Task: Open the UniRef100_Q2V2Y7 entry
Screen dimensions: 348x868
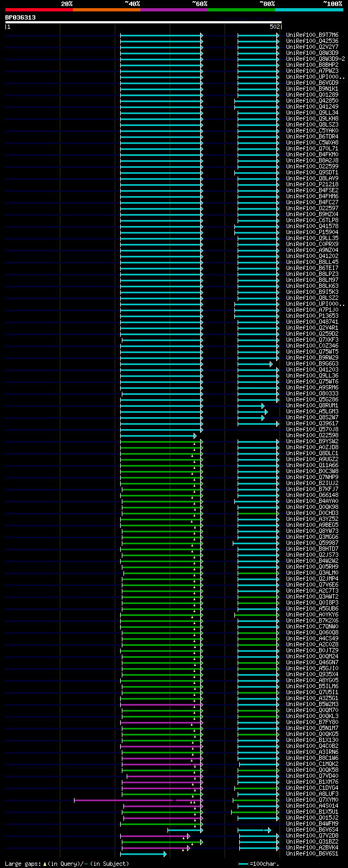Action: (312, 47)
